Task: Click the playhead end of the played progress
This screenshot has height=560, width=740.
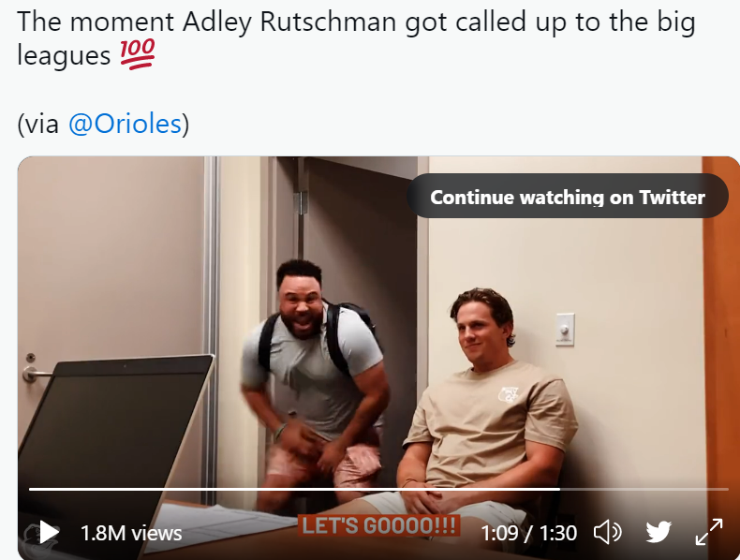Action: (x=560, y=489)
